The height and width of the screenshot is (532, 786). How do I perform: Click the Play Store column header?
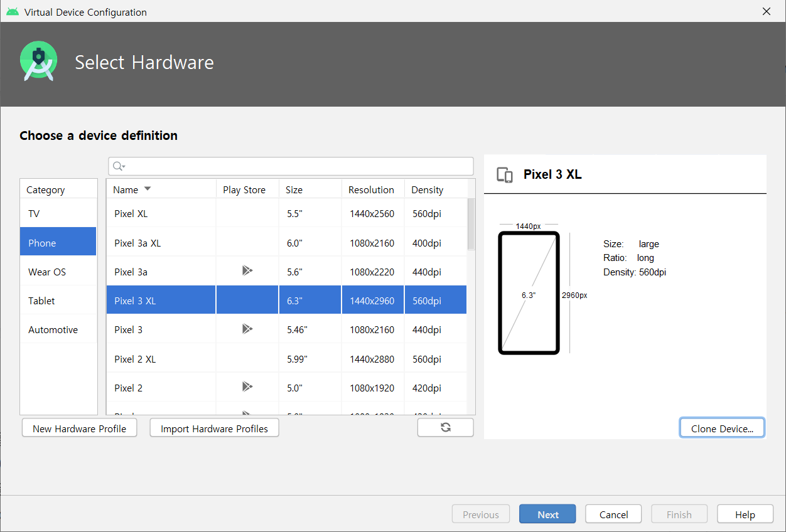[x=247, y=189]
